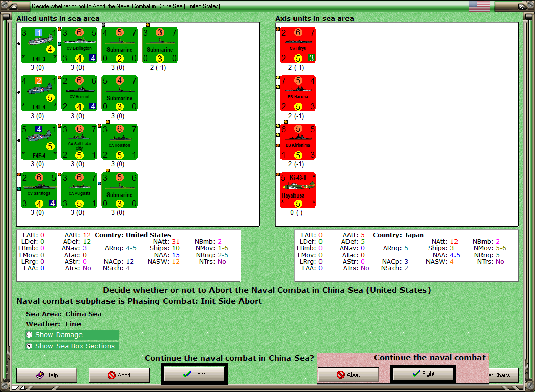This screenshot has height=392, width=535.
Task: Click the 'ARng: 4-5' statistic
Action: click(120, 248)
